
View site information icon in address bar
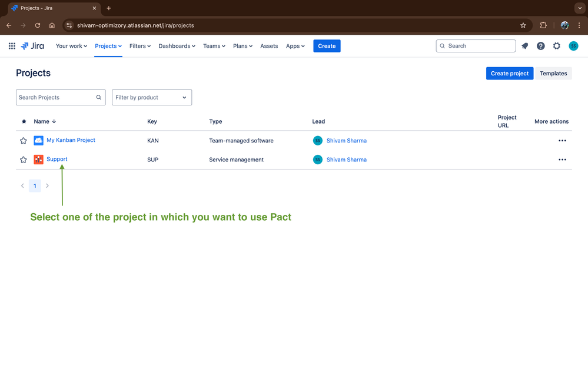(69, 25)
